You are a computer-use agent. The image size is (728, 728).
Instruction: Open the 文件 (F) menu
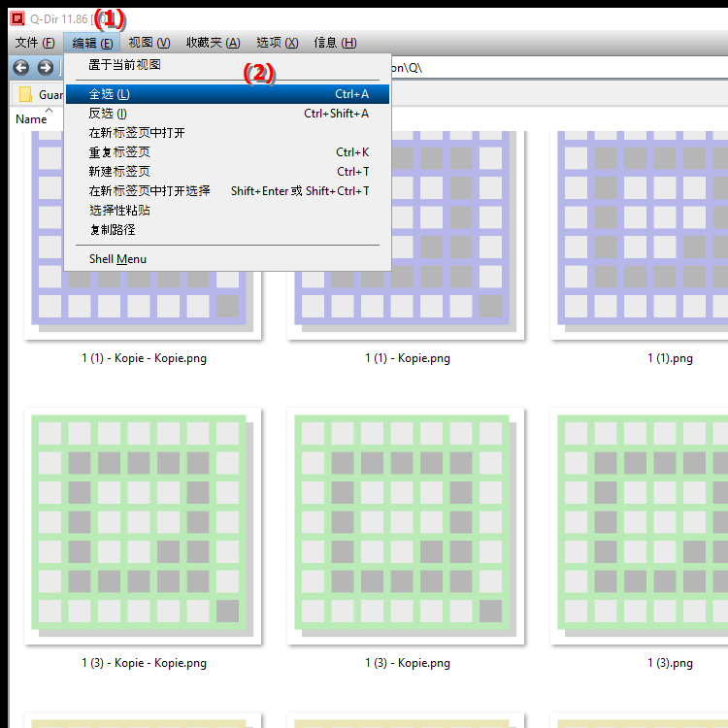35,43
